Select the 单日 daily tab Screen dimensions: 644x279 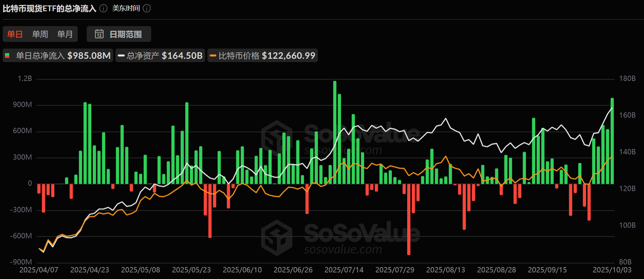pyautogui.click(x=15, y=34)
